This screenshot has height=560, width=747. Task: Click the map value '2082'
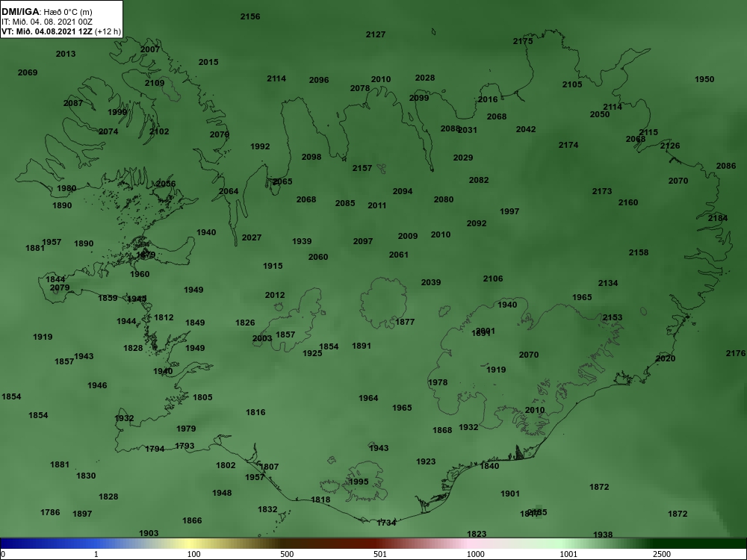pyautogui.click(x=479, y=180)
